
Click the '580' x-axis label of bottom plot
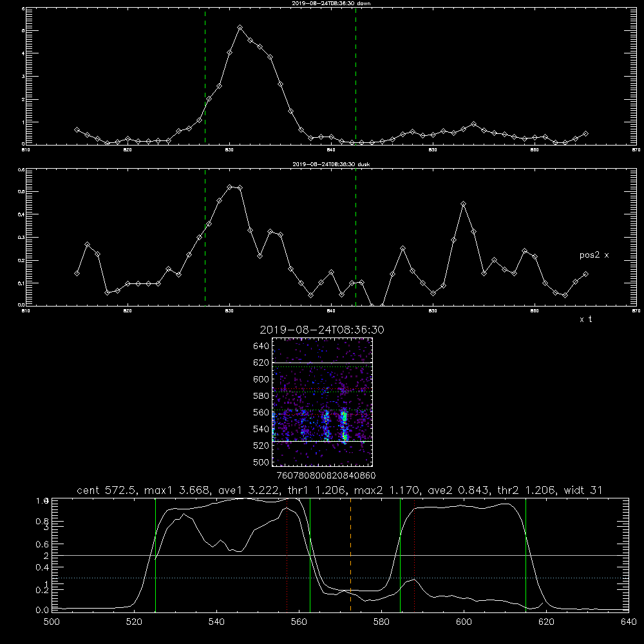tap(381, 622)
